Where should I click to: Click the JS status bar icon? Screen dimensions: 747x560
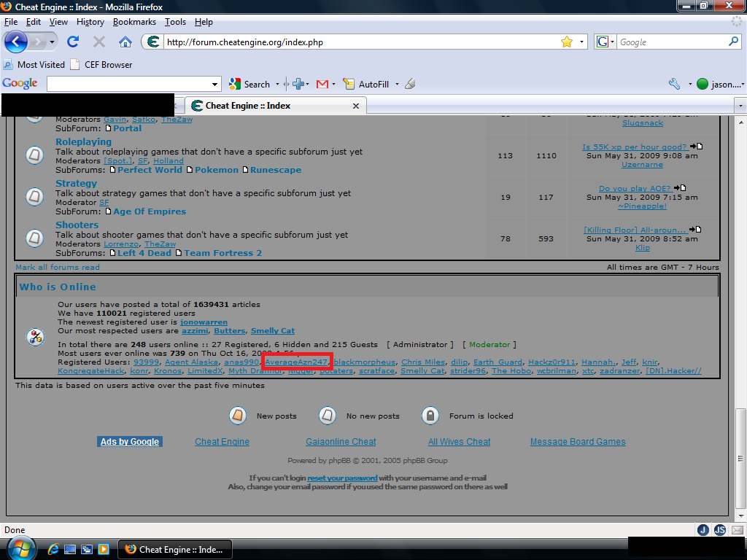click(720, 530)
